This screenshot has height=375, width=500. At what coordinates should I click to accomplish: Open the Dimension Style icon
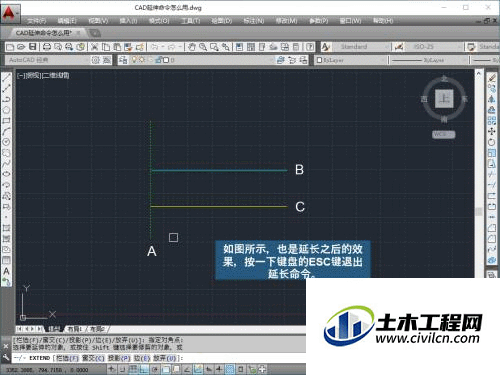coord(399,47)
